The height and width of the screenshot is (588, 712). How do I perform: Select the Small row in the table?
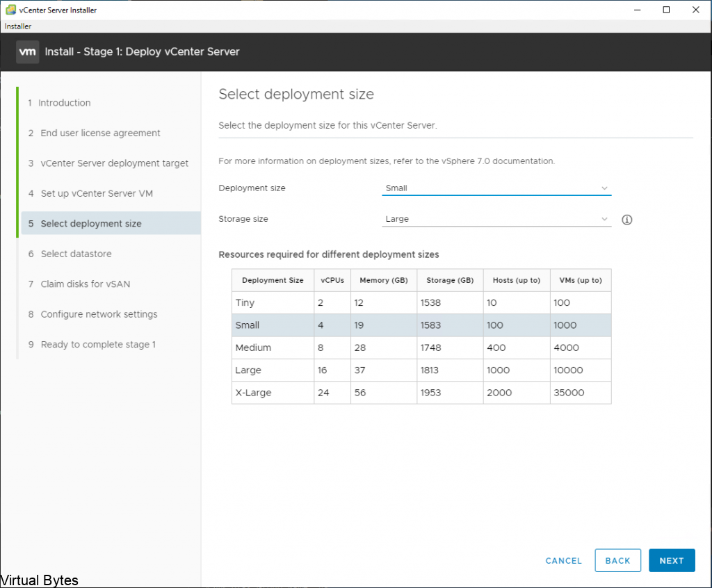[x=421, y=325]
